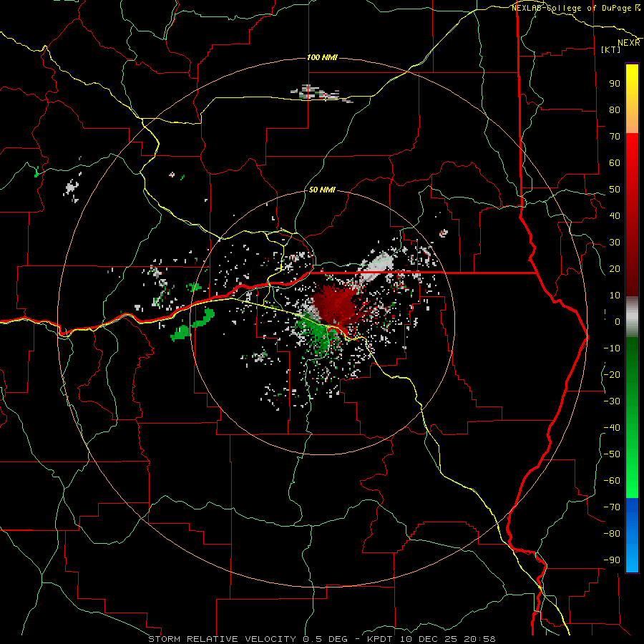Click the "50 NMI" range ring label

(322, 190)
